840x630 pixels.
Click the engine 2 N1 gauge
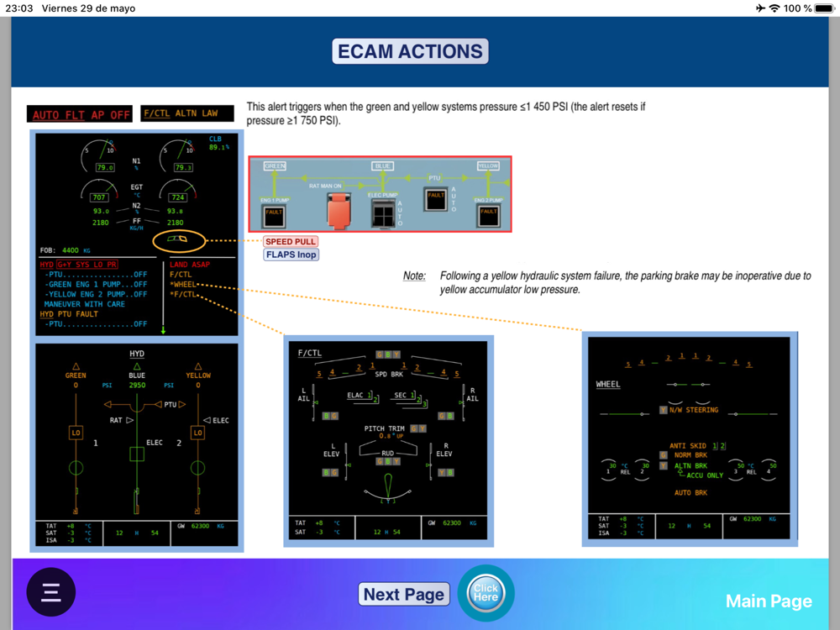pyautogui.click(x=178, y=156)
